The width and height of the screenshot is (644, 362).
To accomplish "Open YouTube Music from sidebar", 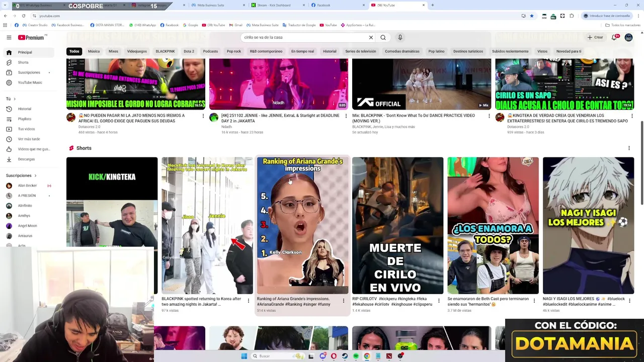I will (30, 82).
